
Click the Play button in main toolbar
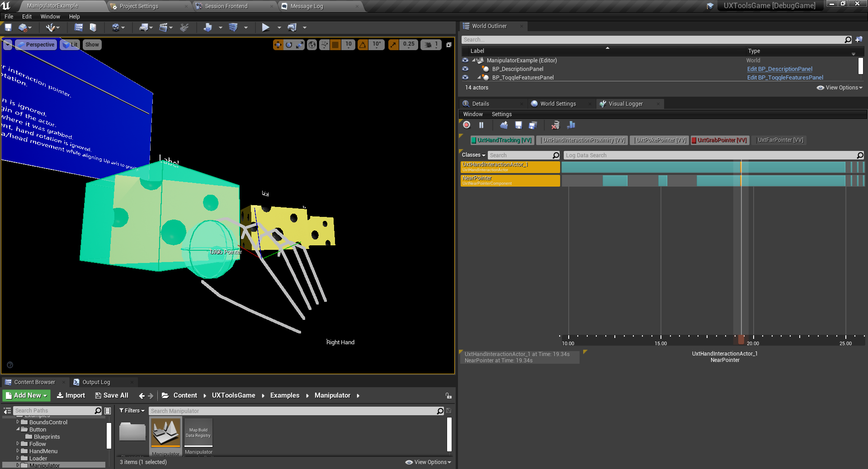click(265, 28)
